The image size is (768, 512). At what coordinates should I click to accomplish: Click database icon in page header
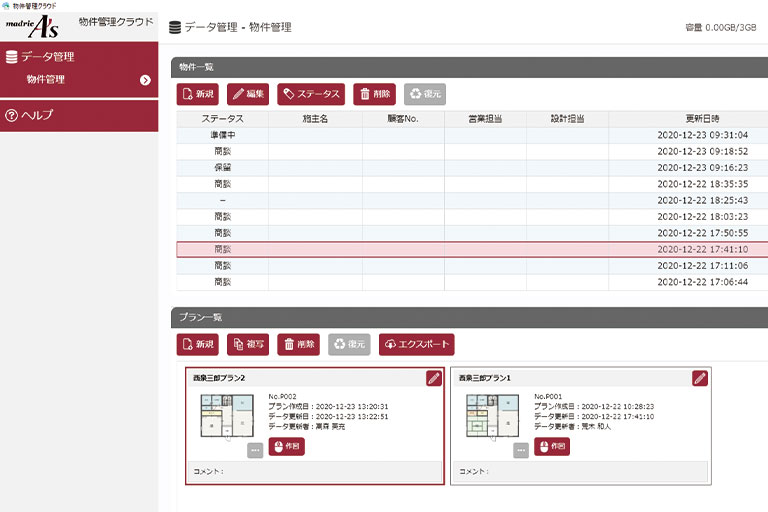pos(175,27)
